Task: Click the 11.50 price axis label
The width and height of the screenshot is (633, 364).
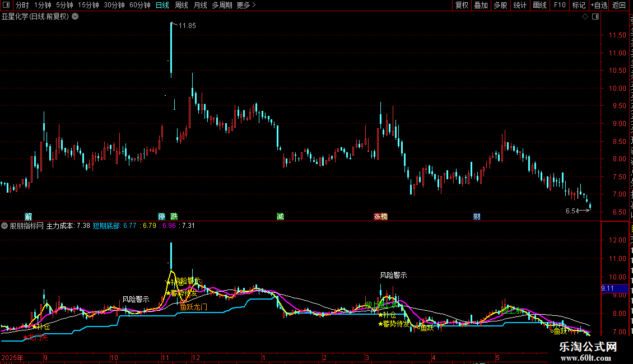Action: pyautogui.click(x=617, y=35)
